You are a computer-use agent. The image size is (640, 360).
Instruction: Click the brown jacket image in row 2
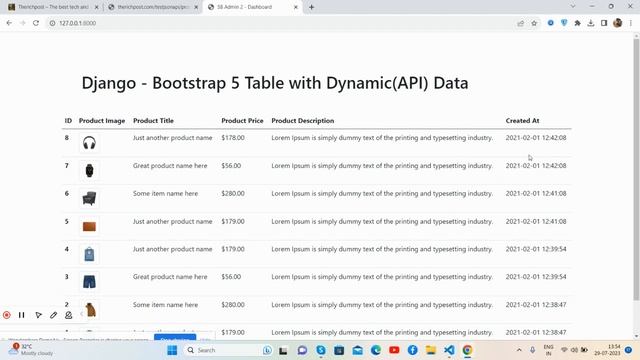tap(89, 309)
